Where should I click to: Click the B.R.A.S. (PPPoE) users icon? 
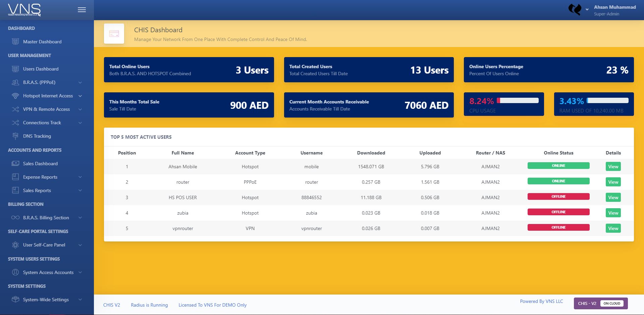15,82
